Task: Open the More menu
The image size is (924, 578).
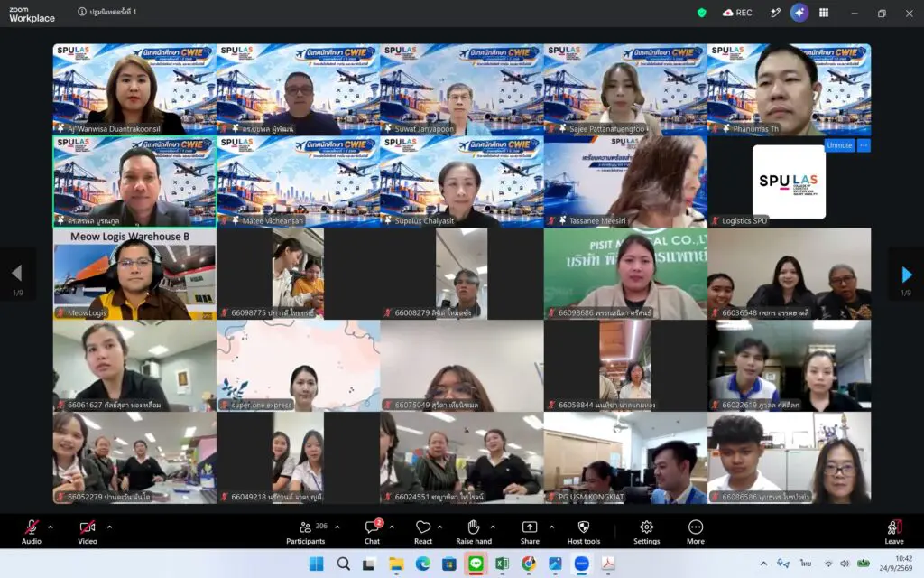Action: tap(696, 532)
